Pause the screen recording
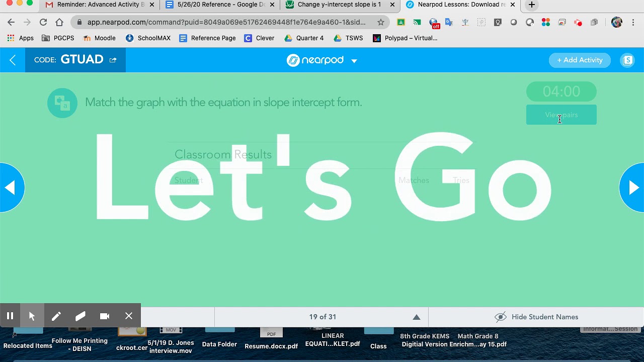This screenshot has height=362, width=644. point(10,316)
